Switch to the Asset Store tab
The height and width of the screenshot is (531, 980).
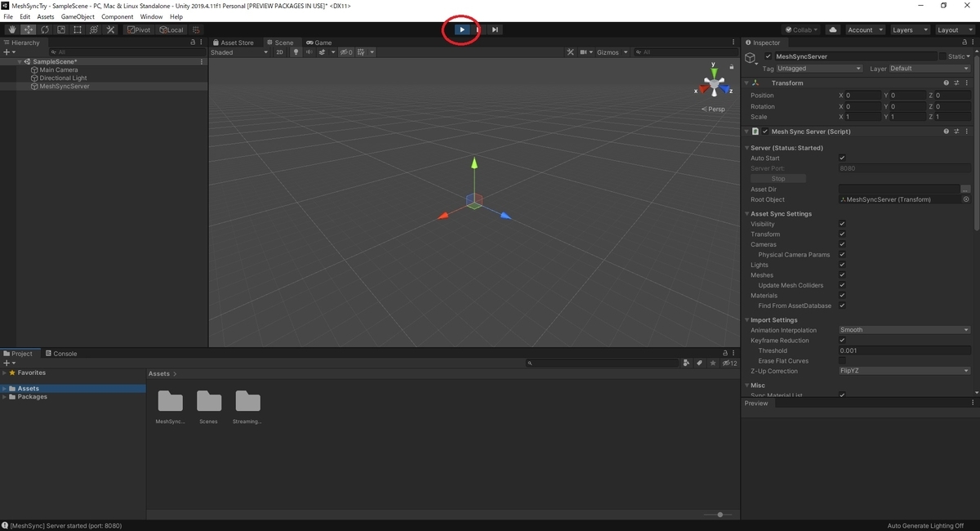(x=234, y=42)
